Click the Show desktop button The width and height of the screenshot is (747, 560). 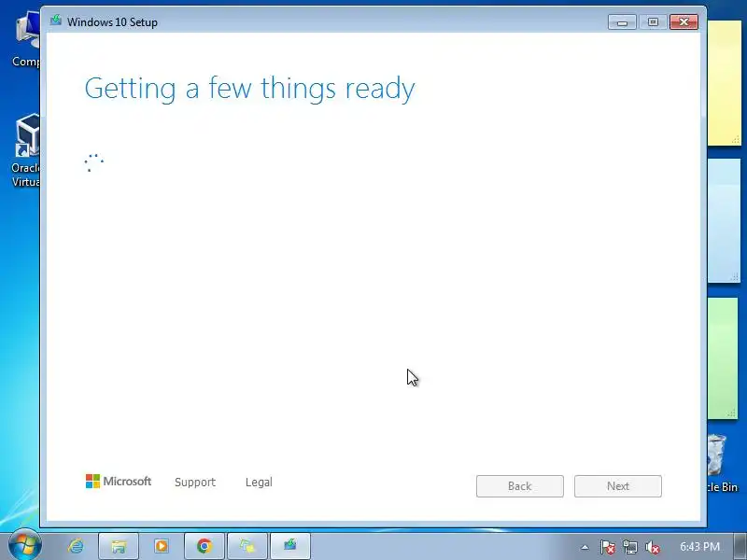[740, 546]
